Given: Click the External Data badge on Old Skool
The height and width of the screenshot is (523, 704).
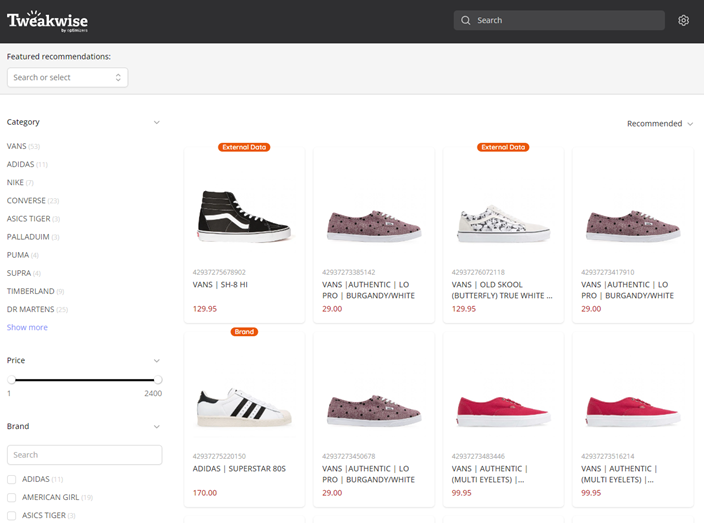Looking at the screenshot, I should pos(503,147).
